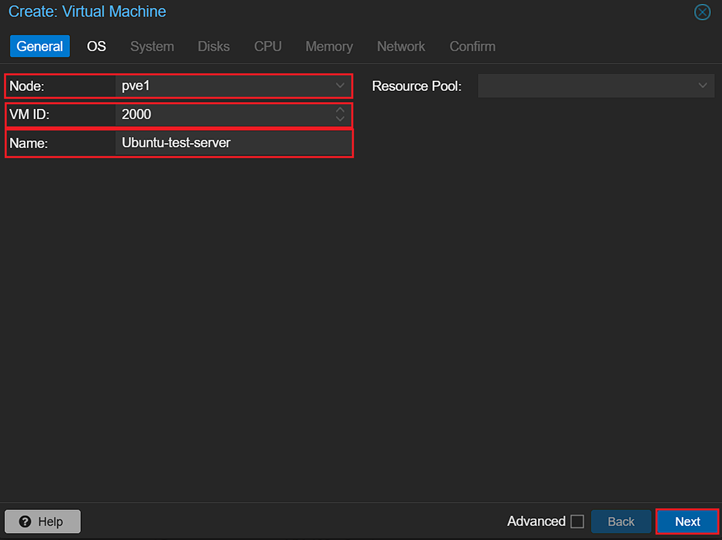The width and height of the screenshot is (722, 540).
Task: Click Next to continue the wizard
Action: pos(687,521)
